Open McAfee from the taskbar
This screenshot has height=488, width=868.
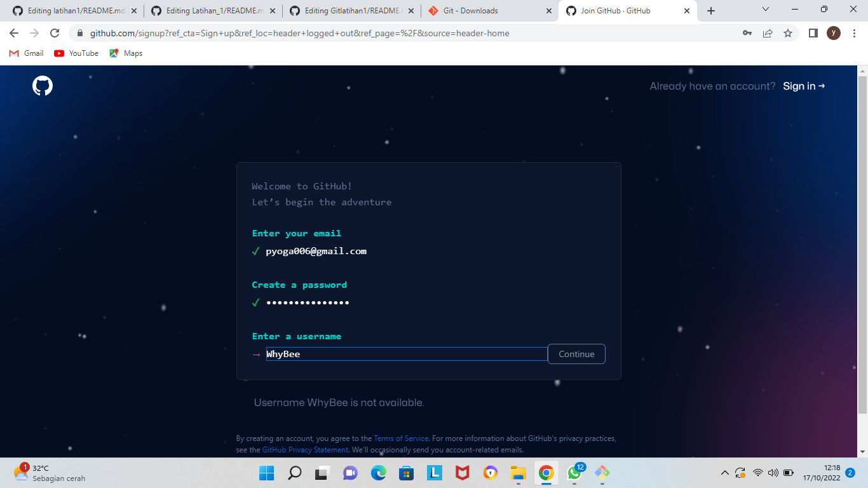(x=462, y=473)
